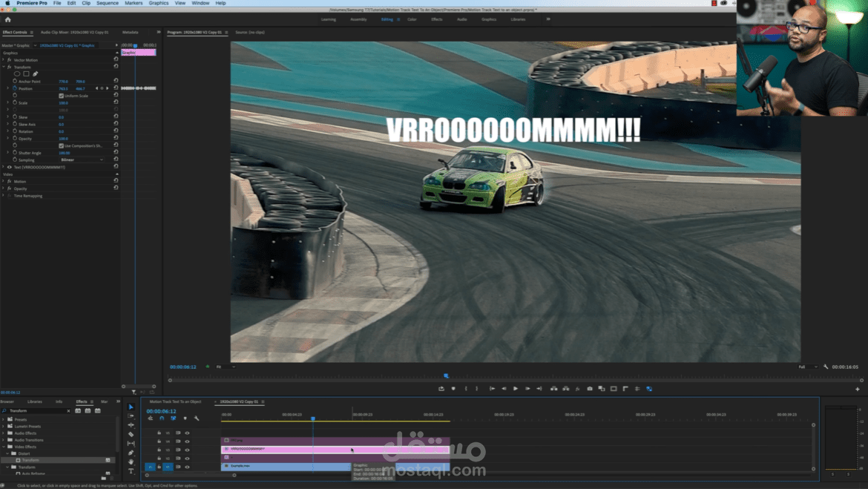Image resolution: width=868 pixels, height=489 pixels.
Task: Open Full playback resolution dropdown
Action: [808, 367]
